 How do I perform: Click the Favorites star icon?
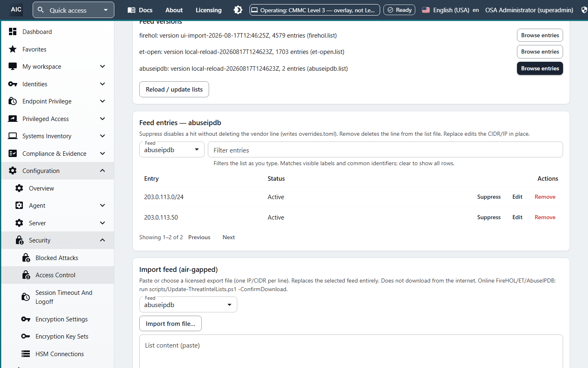coord(13,49)
